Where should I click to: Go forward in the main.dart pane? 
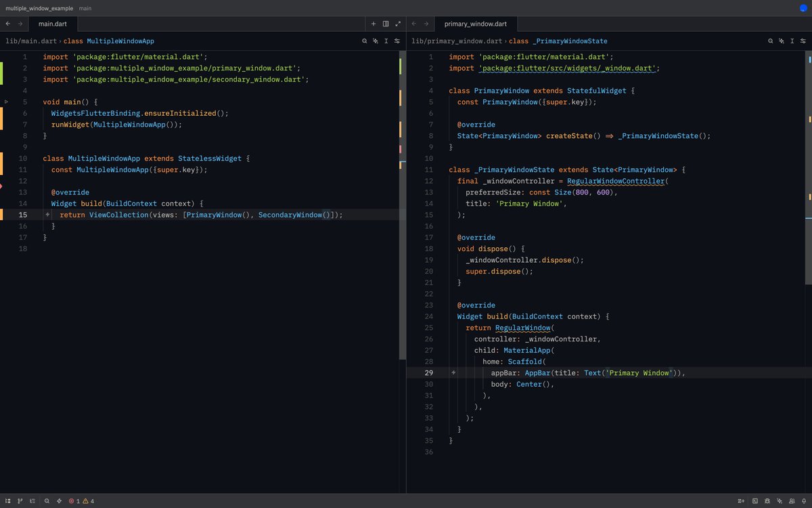(20, 24)
